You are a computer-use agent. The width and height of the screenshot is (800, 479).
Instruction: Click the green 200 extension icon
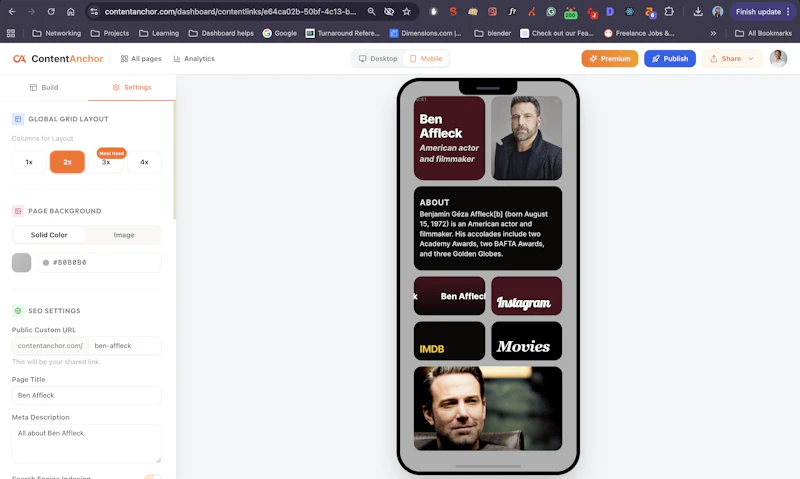[x=570, y=12]
